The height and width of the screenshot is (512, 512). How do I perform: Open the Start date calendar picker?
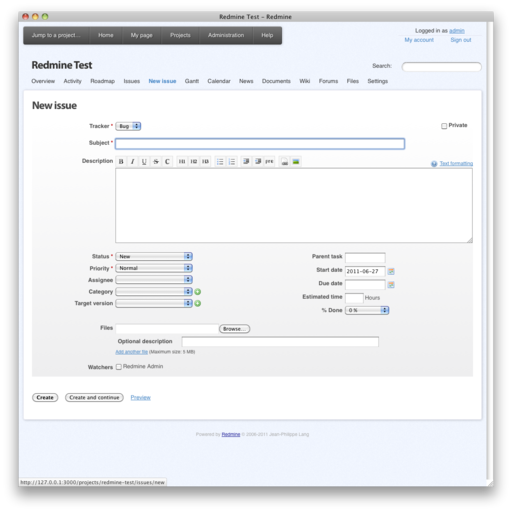(391, 271)
